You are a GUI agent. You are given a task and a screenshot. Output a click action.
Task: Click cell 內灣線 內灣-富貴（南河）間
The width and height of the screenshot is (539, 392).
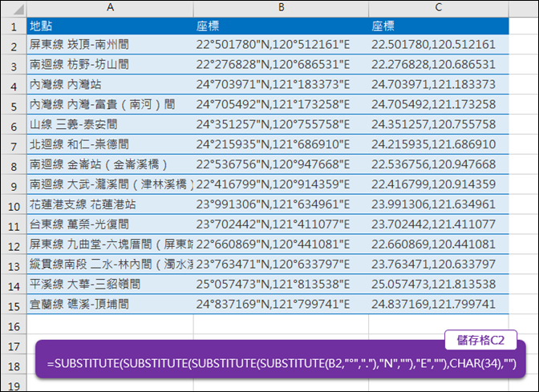coord(110,104)
